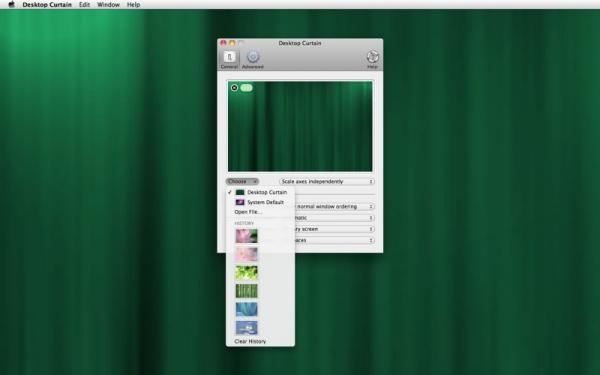
Task: Open the Help menu in menu bar
Action: [x=134, y=5]
